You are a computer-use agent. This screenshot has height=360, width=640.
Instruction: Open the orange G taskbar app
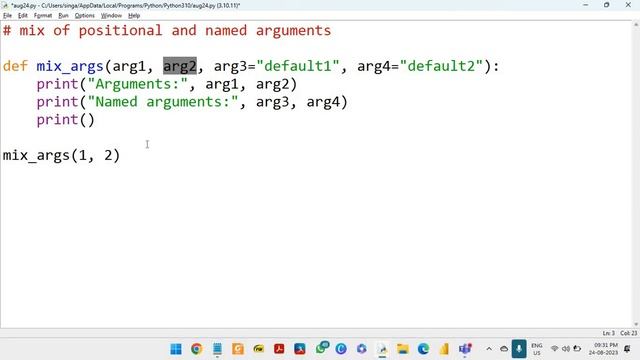coord(238,349)
